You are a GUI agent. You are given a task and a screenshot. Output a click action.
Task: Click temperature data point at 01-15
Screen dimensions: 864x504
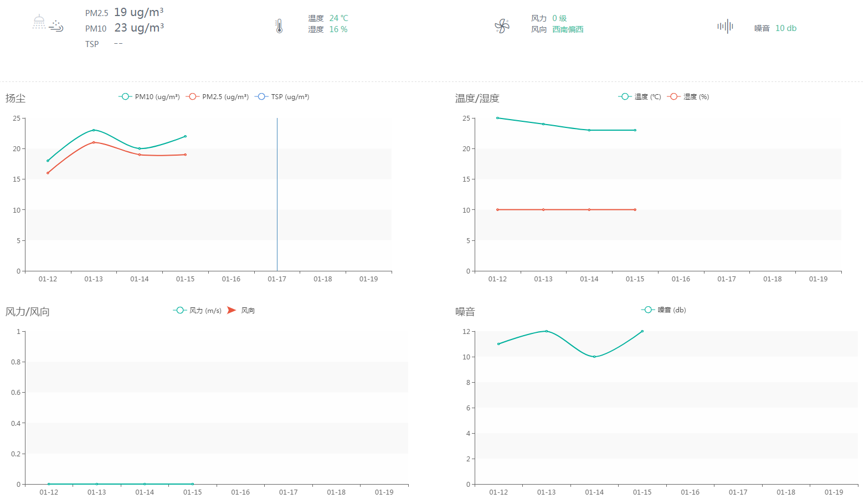click(635, 130)
